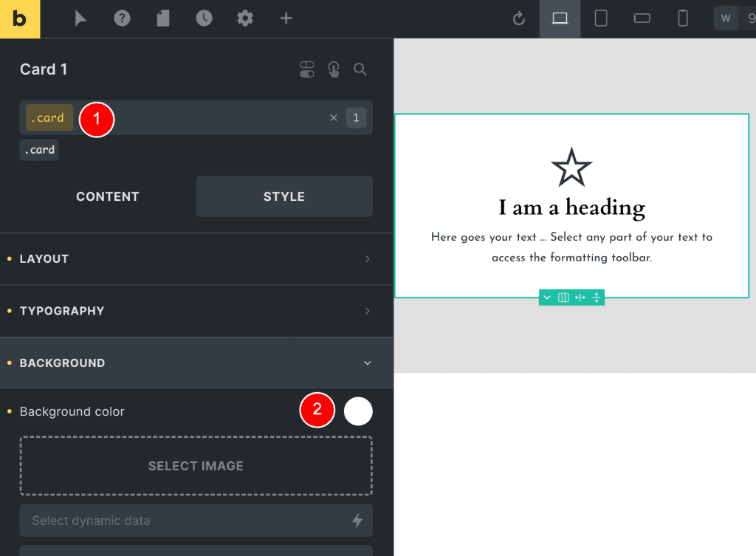Select the STYLE tab
756x556 pixels.
[283, 196]
